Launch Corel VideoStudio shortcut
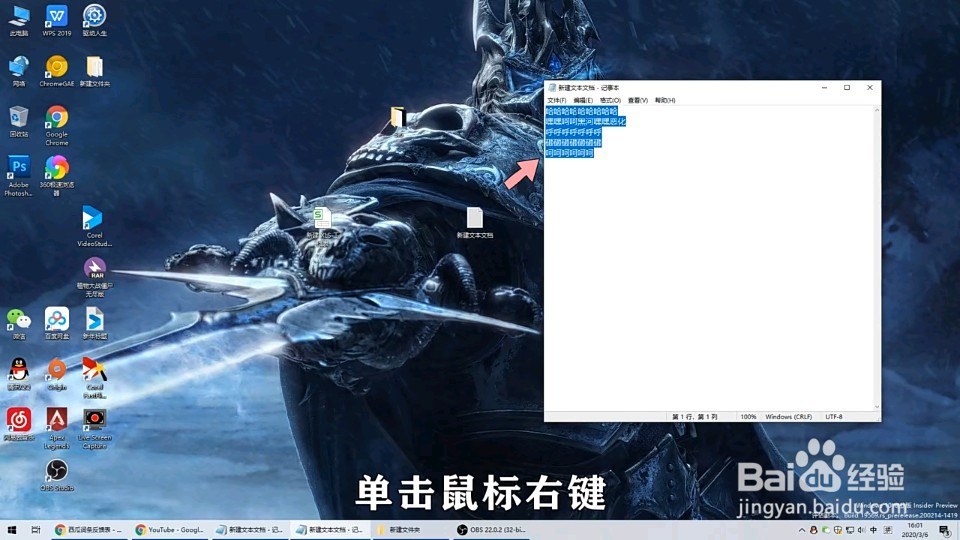960x540 pixels. pyautogui.click(x=94, y=227)
